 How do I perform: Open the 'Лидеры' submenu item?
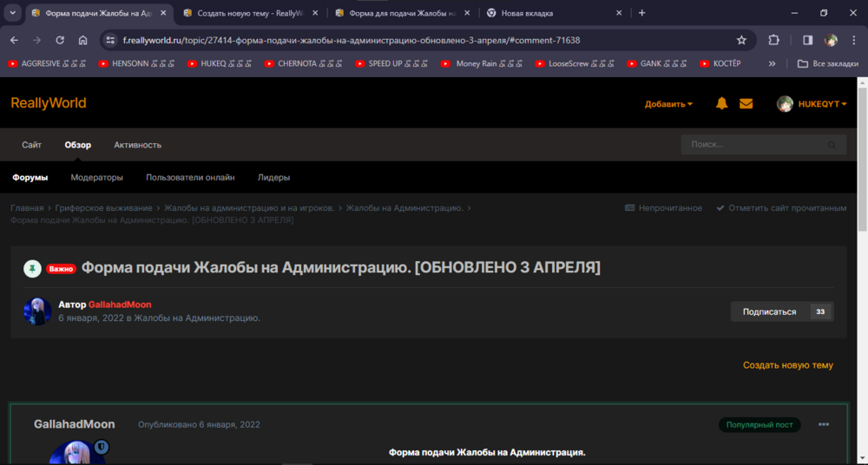tap(274, 178)
